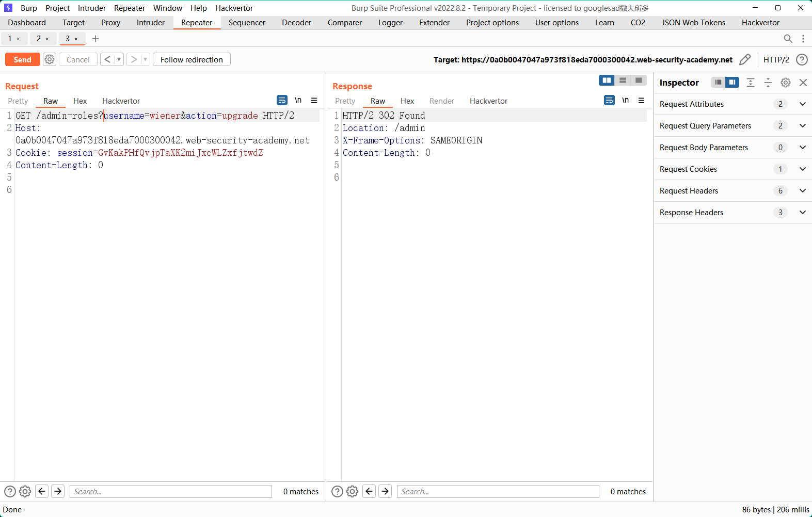Open request search settings gear
The width and height of the screenshot is (812, 517).
(x=25, y=491)
